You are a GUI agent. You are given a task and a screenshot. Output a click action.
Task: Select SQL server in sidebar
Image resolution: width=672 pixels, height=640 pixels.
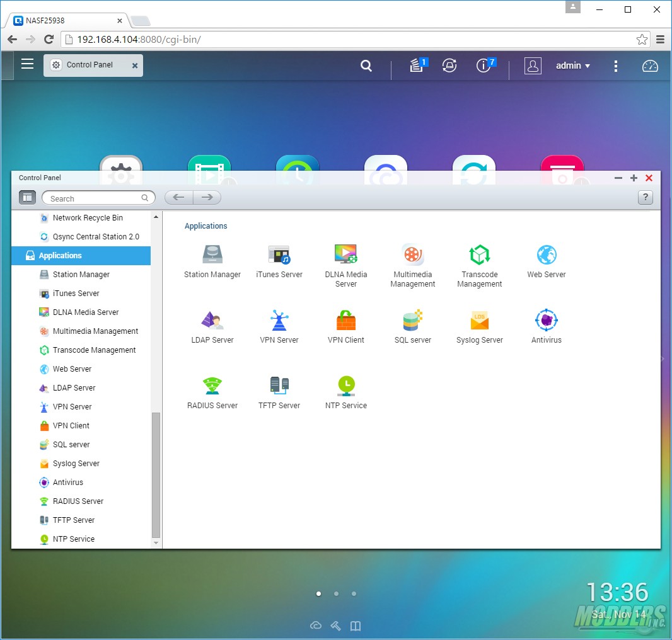[x=81, y=444]
